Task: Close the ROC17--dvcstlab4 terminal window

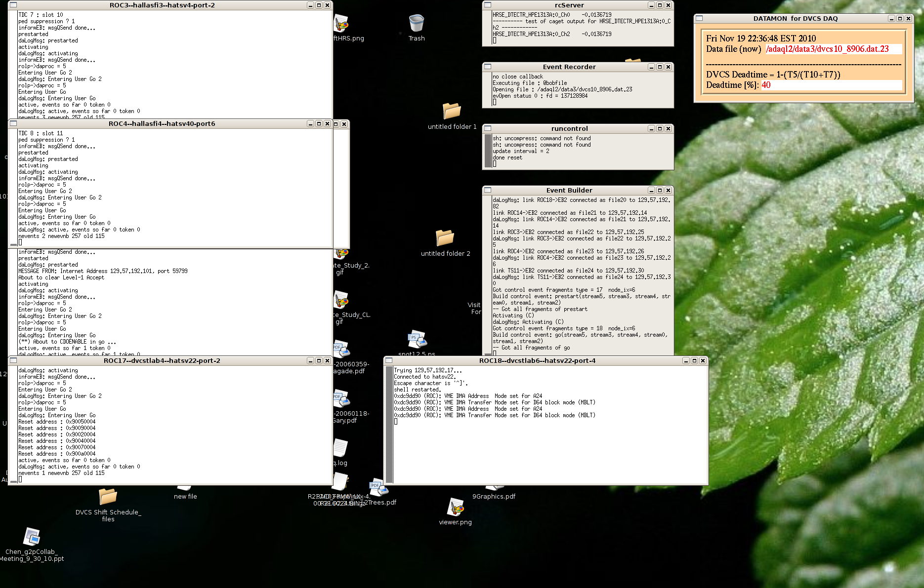Action: click(x=327, y=360)
